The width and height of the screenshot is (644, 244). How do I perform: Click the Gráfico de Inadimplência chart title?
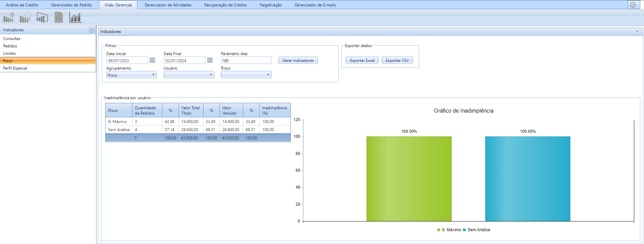[x=463, y=111]
